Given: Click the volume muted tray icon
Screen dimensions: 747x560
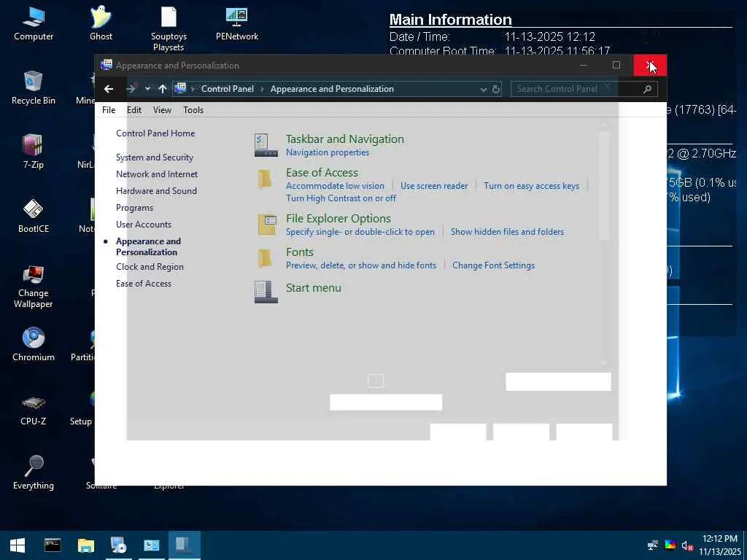Looking at the screenshot, I should 687,545.
